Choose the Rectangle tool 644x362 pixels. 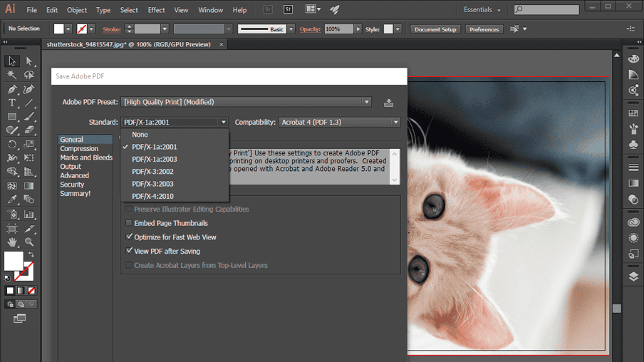point(12,117)
